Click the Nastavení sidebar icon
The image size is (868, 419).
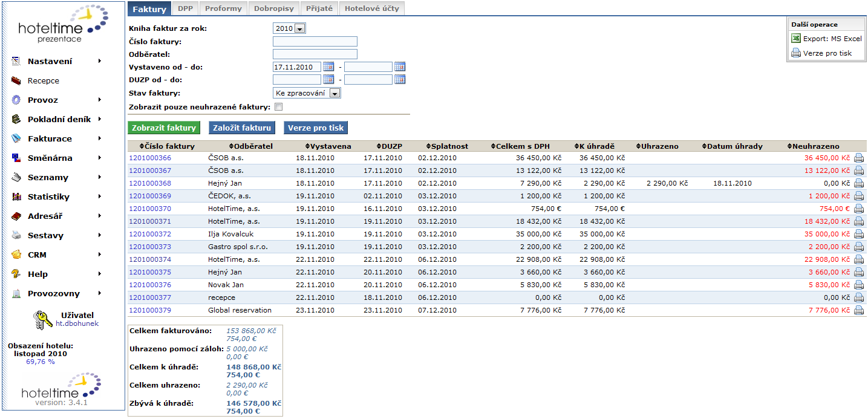(16, 61)
